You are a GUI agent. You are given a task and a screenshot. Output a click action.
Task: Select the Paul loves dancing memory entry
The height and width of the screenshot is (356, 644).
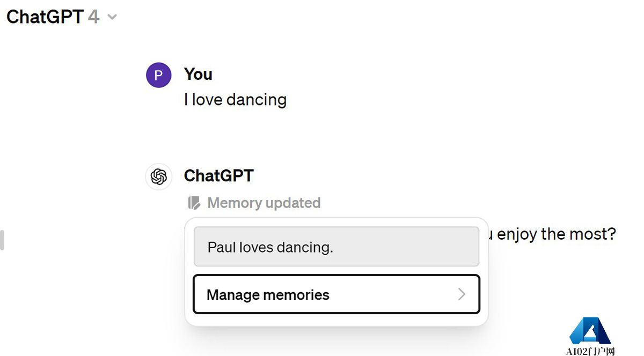(336, 247)
